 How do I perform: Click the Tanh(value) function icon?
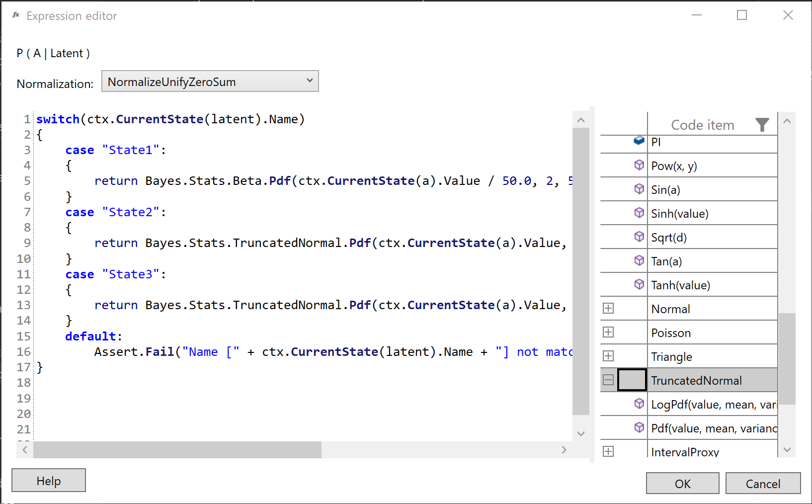click(639, 284)
